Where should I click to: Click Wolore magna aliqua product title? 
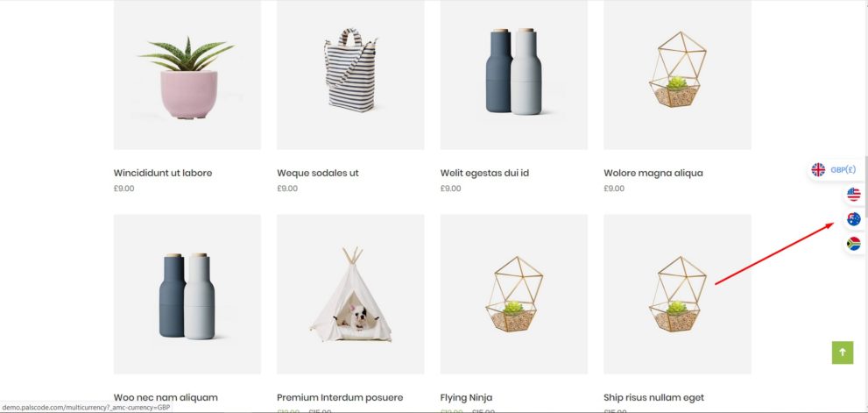pos(653,173)
